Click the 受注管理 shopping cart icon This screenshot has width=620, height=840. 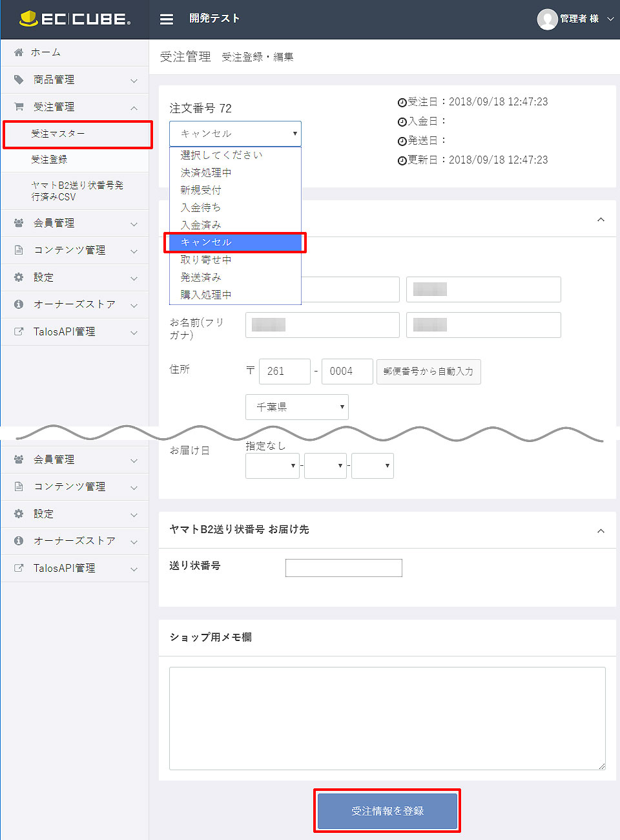[19, 107]
